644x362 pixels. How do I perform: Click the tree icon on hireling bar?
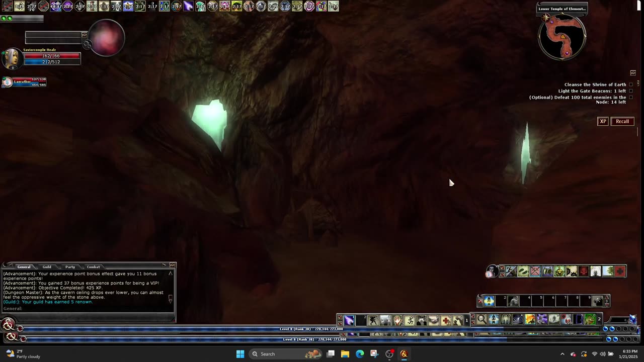click(608, 271)
